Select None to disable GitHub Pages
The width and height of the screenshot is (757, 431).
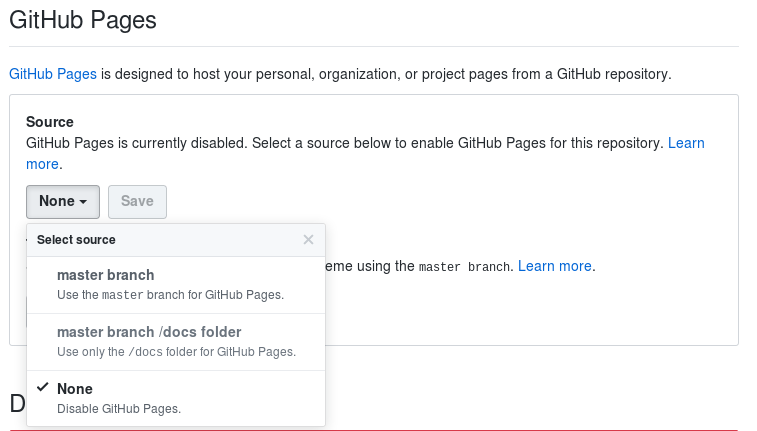[x=74, y=389]
